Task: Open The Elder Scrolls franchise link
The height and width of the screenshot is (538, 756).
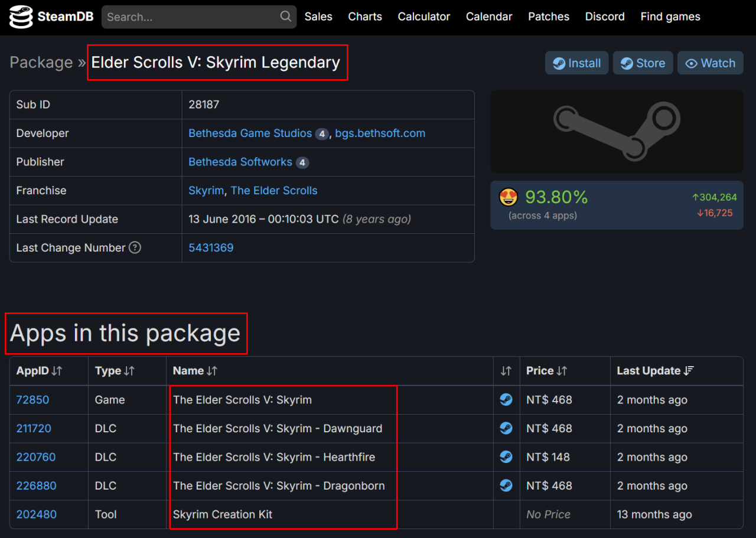Action: tap(274, 191)
